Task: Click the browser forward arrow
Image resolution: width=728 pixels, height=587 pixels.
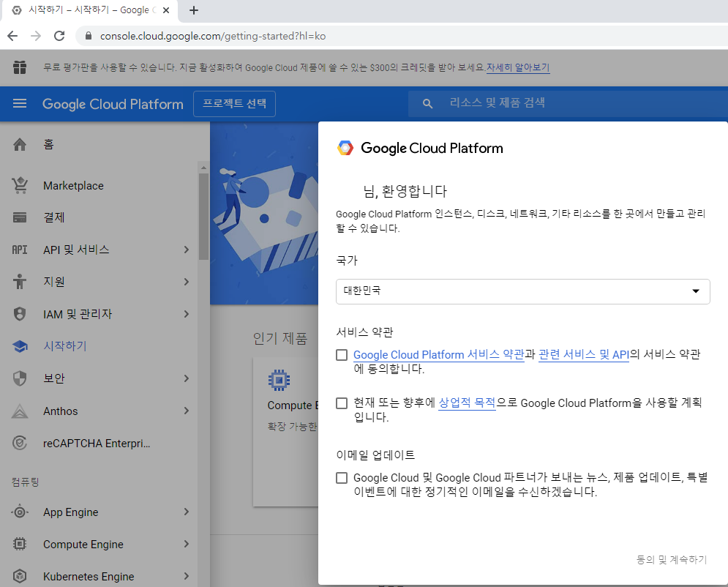Action: pos(36,36)
